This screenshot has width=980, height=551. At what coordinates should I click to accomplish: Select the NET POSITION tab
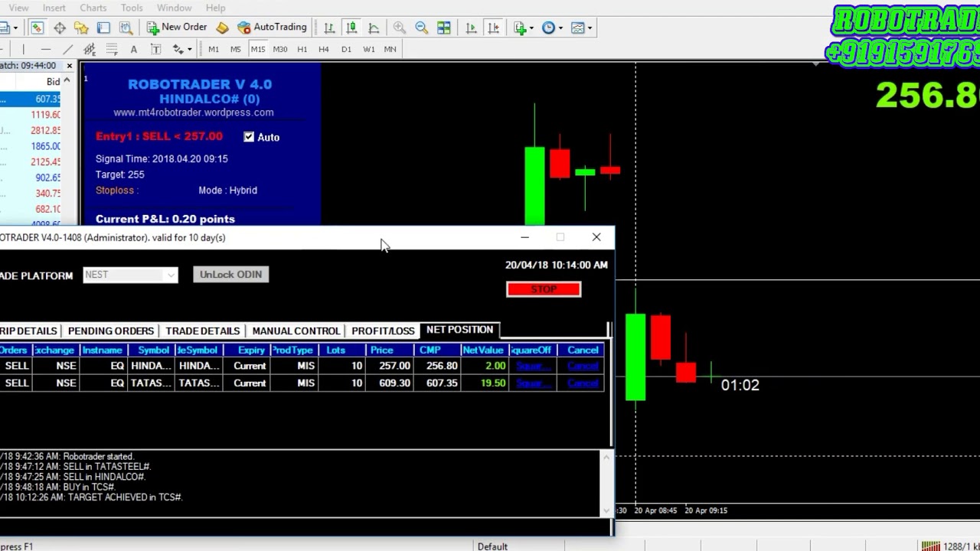[x=459, y=330]
